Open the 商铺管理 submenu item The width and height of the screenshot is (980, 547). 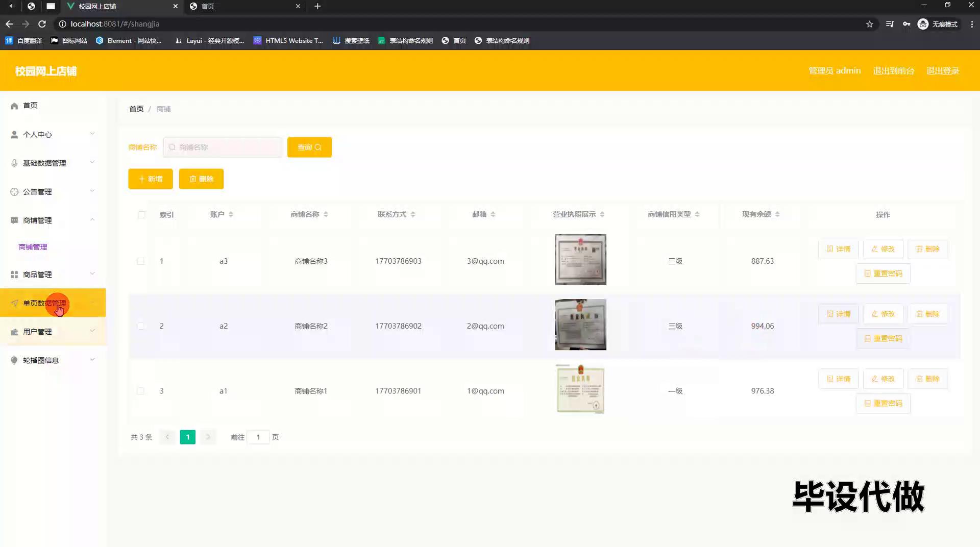click(x=33, y=247)
